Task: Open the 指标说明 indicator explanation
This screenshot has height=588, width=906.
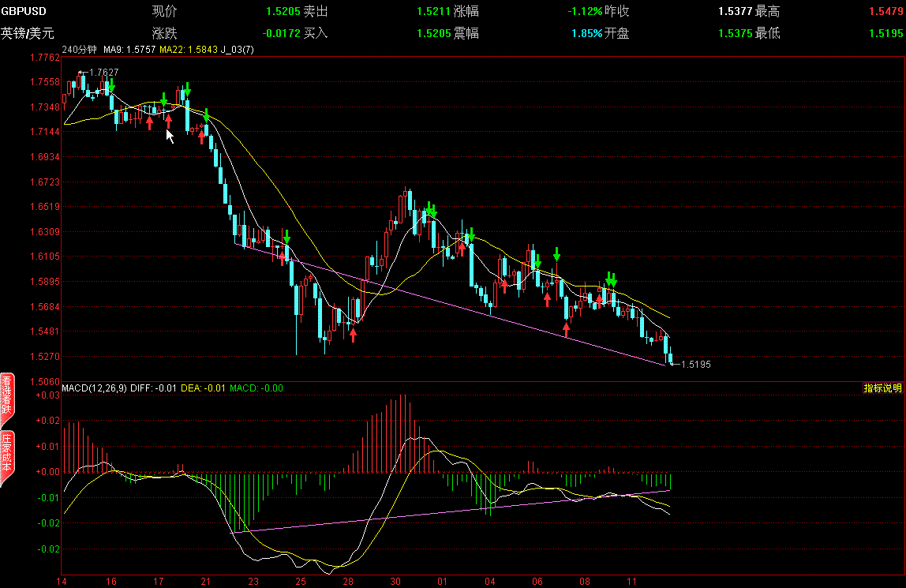Action: point(883,388)
